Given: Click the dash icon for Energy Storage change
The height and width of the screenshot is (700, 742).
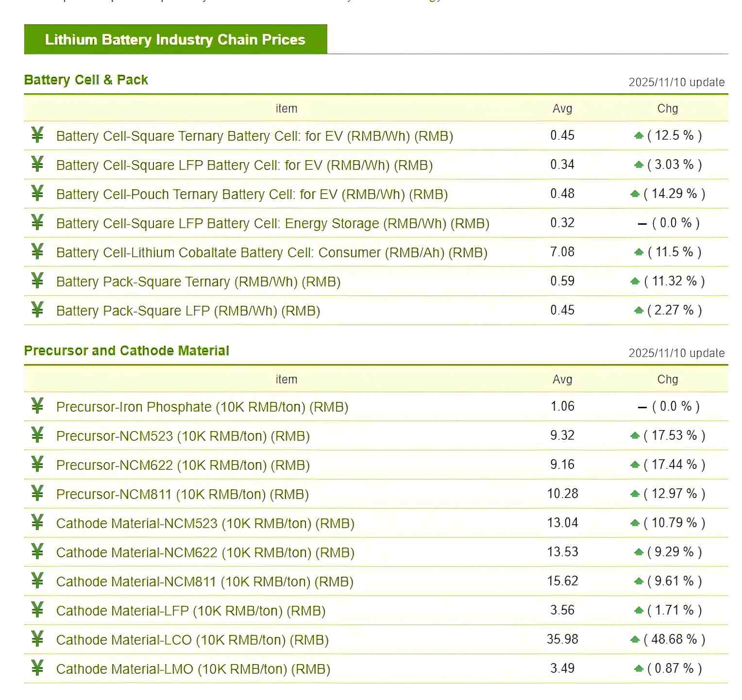Looking at the screenshot, I should coord(642,223).
